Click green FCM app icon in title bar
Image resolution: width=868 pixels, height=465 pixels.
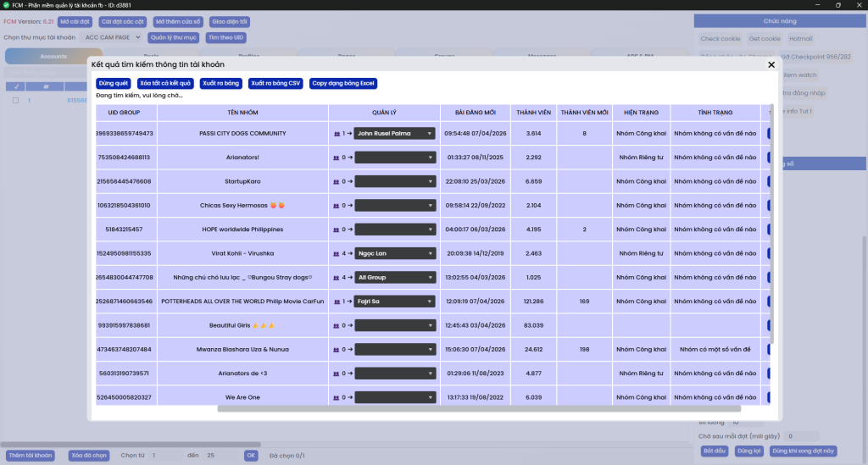(x=6, y=5)
